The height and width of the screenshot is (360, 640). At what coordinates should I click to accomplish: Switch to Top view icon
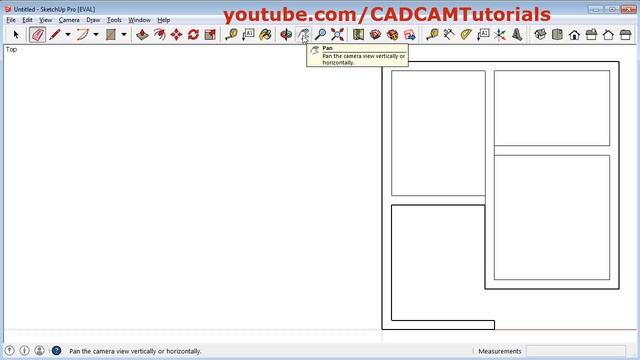558,35
